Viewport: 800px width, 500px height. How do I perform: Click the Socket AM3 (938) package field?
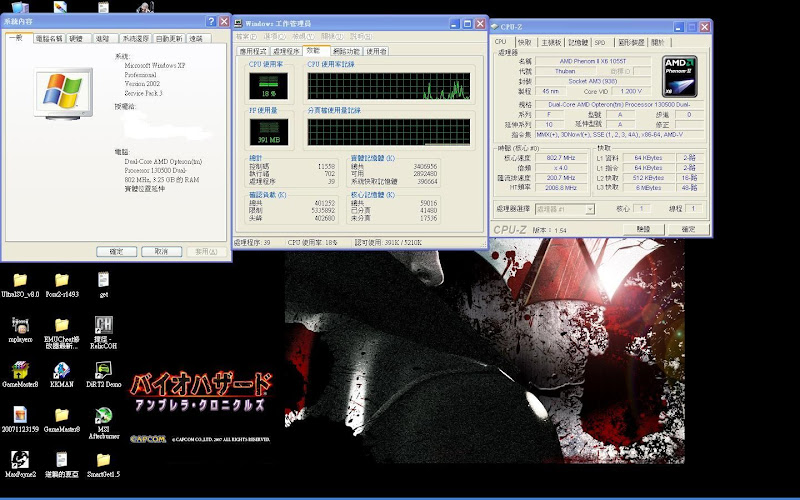tap(593, 81)
